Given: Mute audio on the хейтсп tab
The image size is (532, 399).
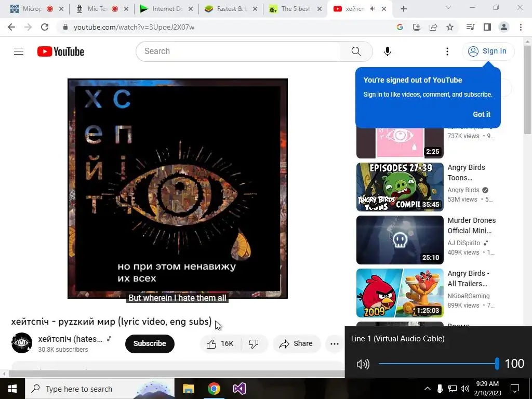Looking at the screenshot, I should 373,9.
